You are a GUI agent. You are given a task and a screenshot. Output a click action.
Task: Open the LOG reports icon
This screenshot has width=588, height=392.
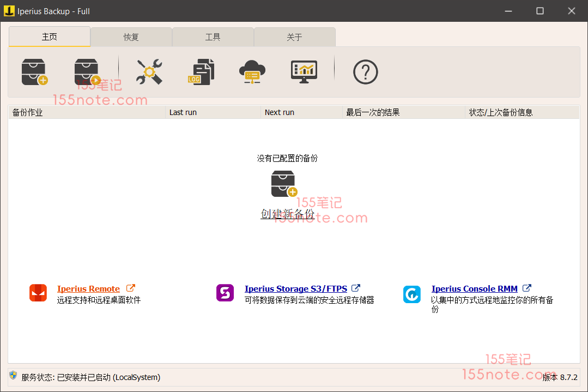point(201,72)
